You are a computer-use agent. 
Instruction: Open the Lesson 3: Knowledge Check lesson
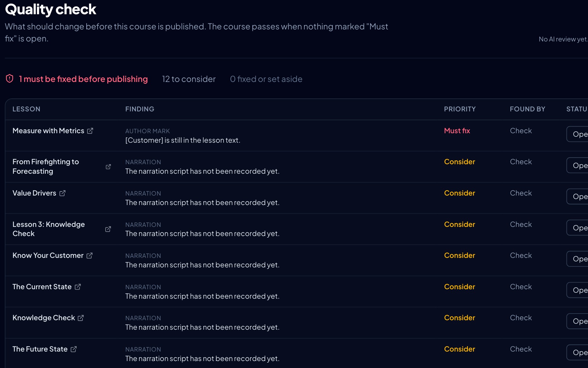click(49, 229)
